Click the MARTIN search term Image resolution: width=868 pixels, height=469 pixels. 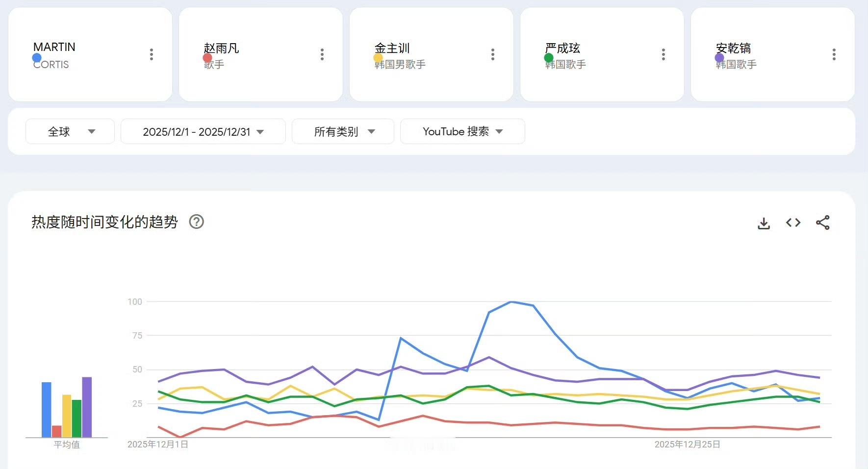point(54,47)
